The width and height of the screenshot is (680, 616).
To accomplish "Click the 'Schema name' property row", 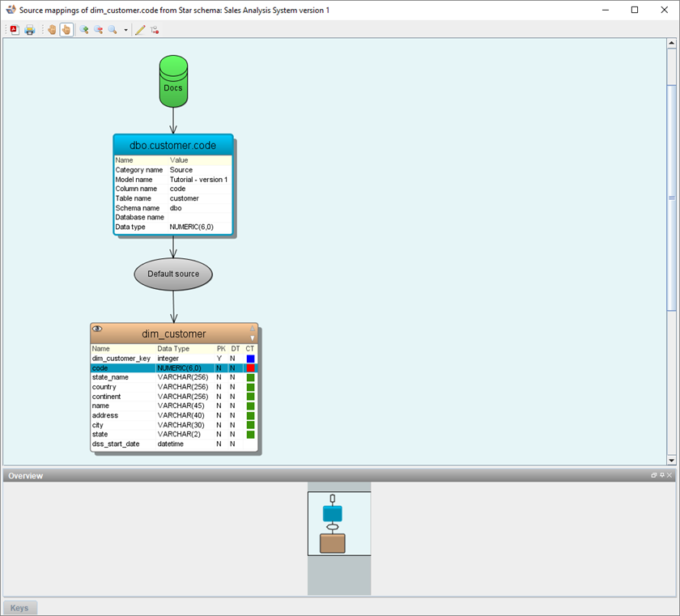I will click(x=173, y=208).
